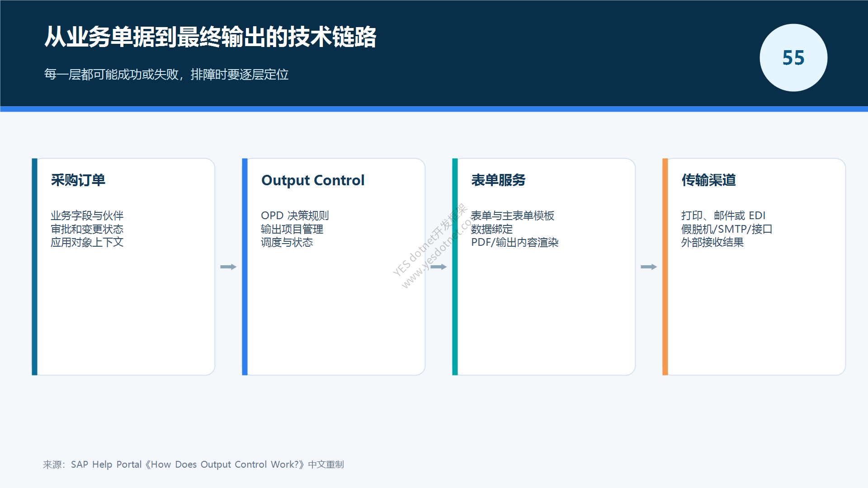Click the source footnote SAP Help Portal

[193, 465]
